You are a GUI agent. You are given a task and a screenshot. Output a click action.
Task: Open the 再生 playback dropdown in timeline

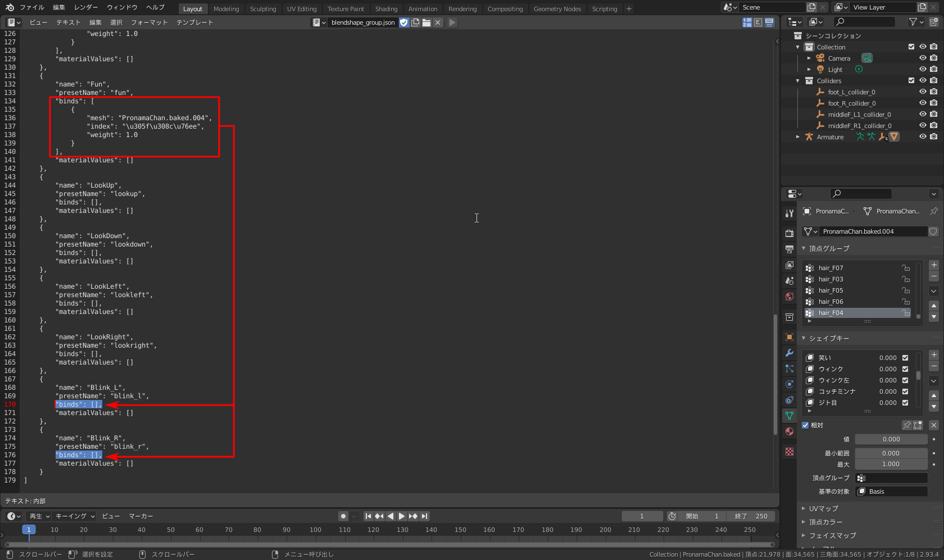pyautogui.click(x=39, y=516)
